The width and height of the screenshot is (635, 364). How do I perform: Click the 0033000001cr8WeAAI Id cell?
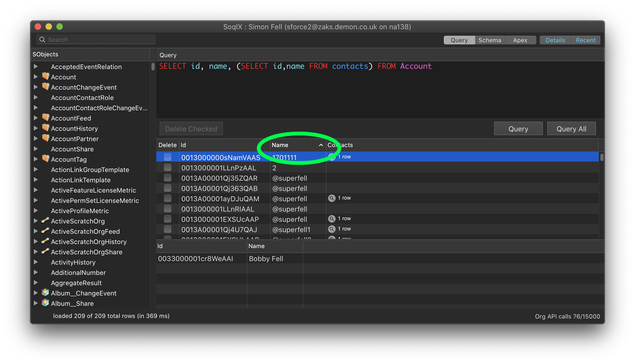click(x=202, y=258)
